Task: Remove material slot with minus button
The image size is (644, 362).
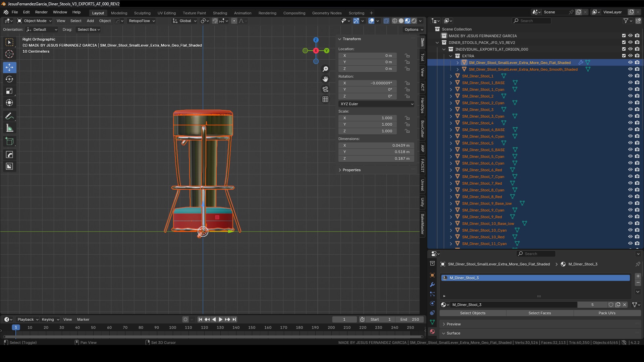Action: click(x=638, y=283)
